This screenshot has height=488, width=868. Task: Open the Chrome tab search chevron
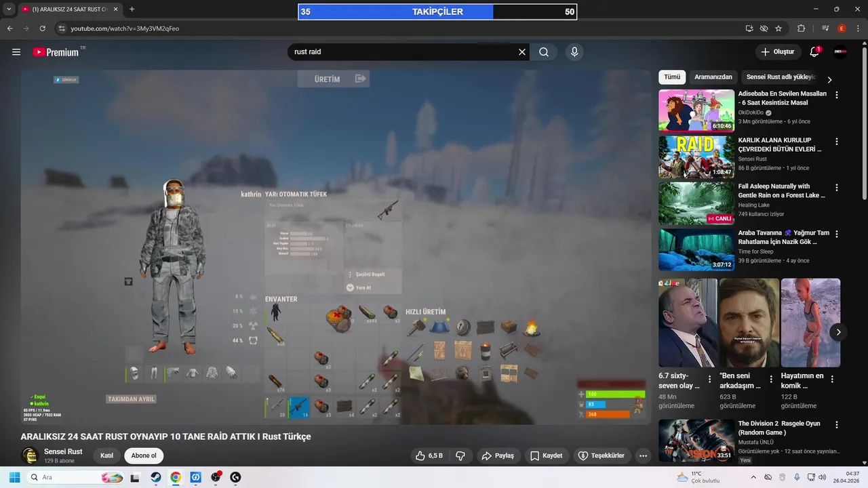pyautogui.click(x=9, y=9)
